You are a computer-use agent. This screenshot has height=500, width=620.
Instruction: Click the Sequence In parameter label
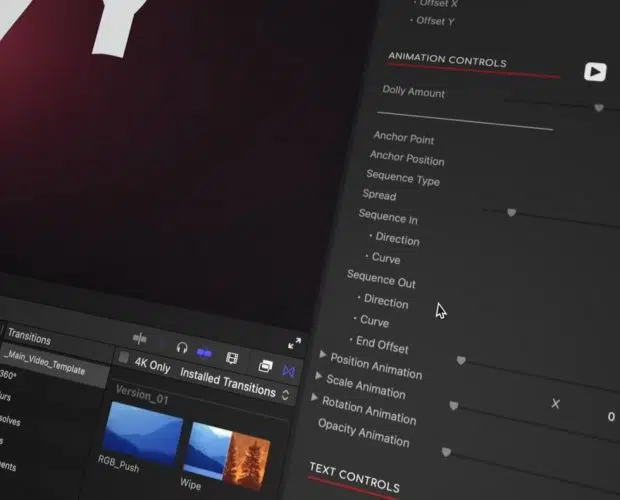point(388,217)
